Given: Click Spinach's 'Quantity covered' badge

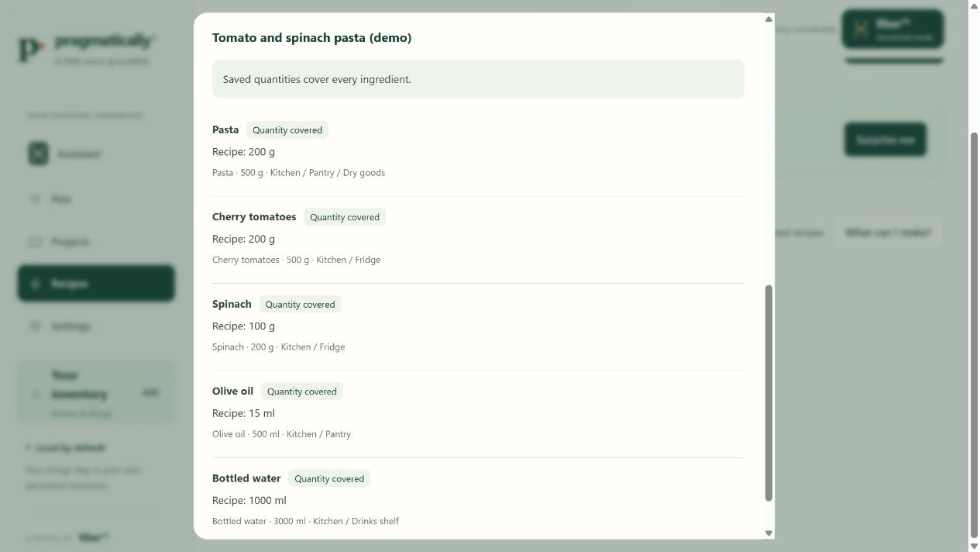Looking at the screenshot, I should (300, 305).
